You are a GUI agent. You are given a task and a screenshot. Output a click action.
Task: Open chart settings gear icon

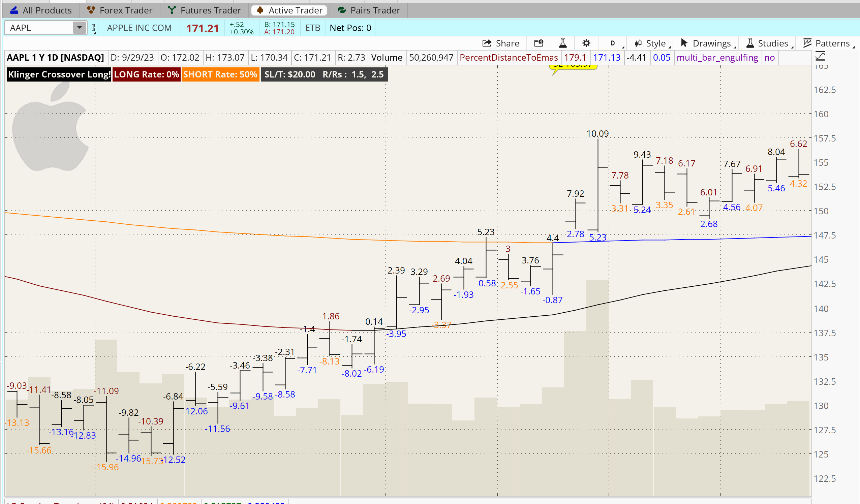point(586,43)
